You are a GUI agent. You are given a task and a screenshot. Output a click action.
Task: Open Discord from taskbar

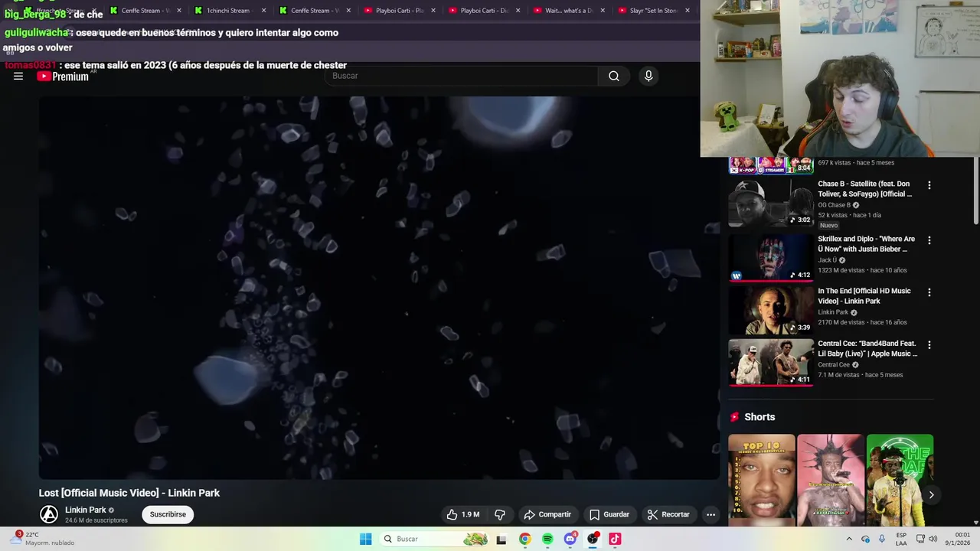(570, 539)
